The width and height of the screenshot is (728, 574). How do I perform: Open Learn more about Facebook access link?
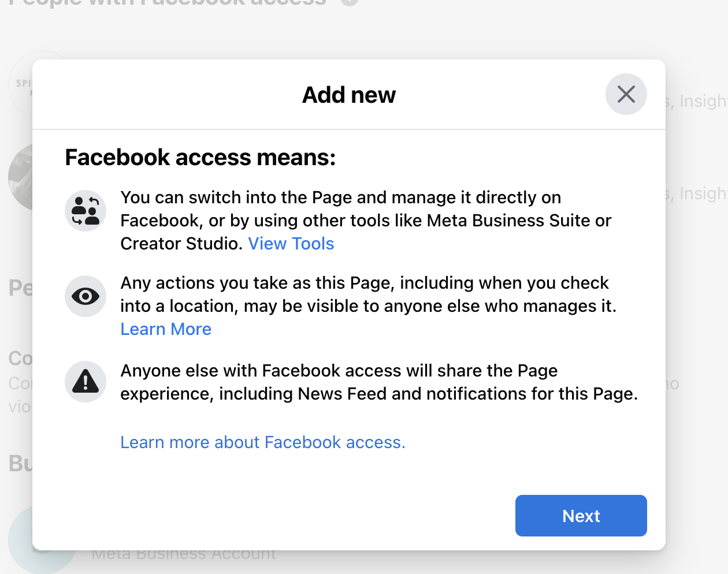click(263, 442)
